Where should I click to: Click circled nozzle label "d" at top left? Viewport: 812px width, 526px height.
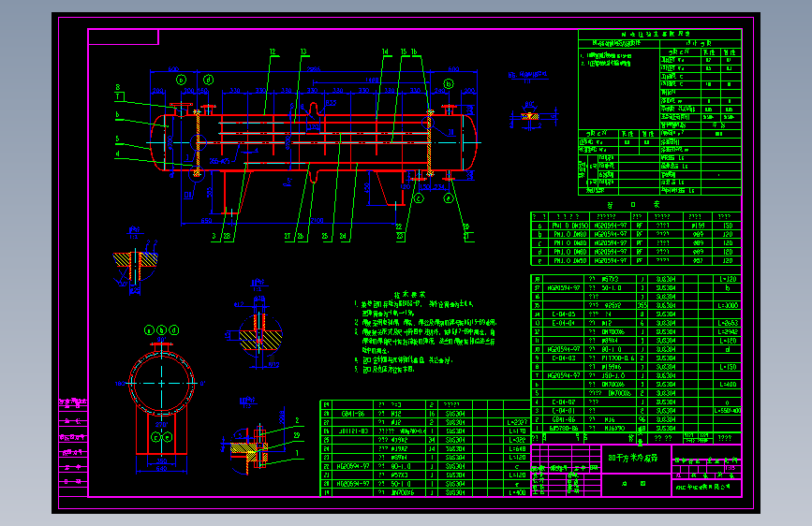click(208, 80)
